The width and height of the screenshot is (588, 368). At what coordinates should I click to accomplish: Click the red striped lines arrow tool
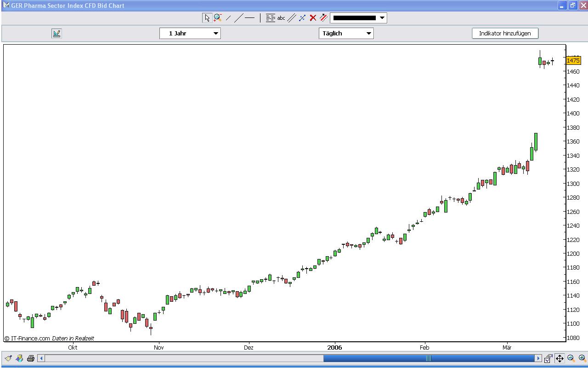(323, 18)
